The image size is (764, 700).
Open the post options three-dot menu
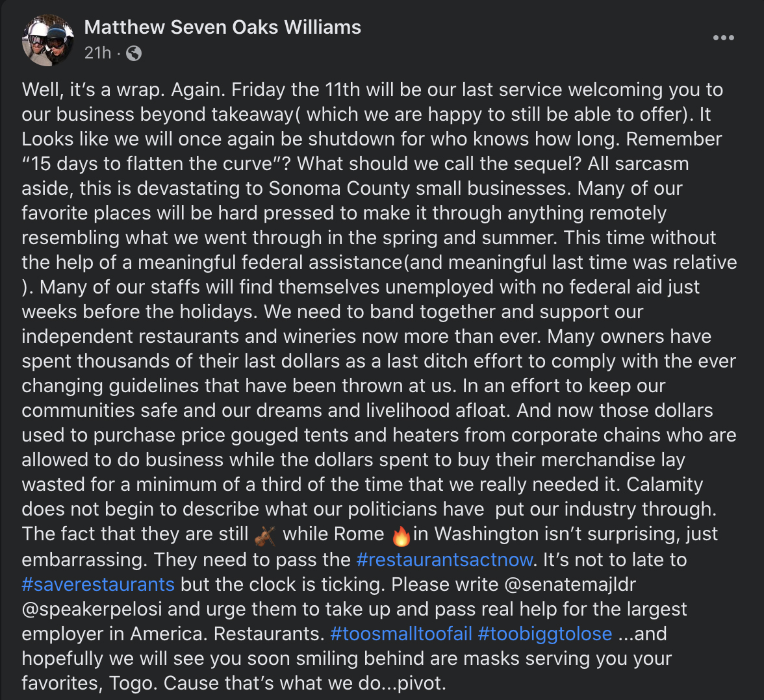(723, 38)
